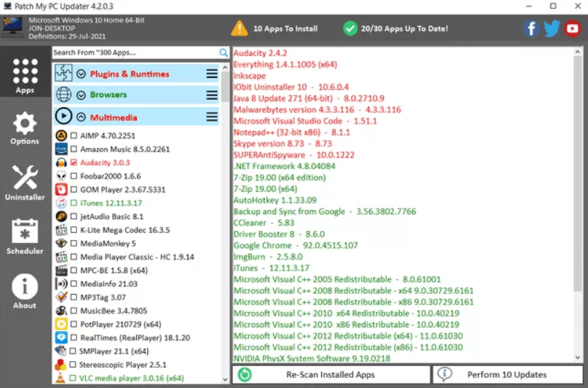
Task: Expand the Plugins & Runtimes category
Action: click(x=81, y=74)
